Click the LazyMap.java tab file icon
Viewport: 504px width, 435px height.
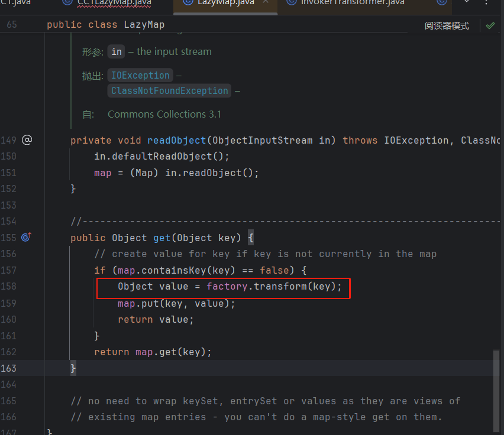pyautogui.click(x=188, y=2)
